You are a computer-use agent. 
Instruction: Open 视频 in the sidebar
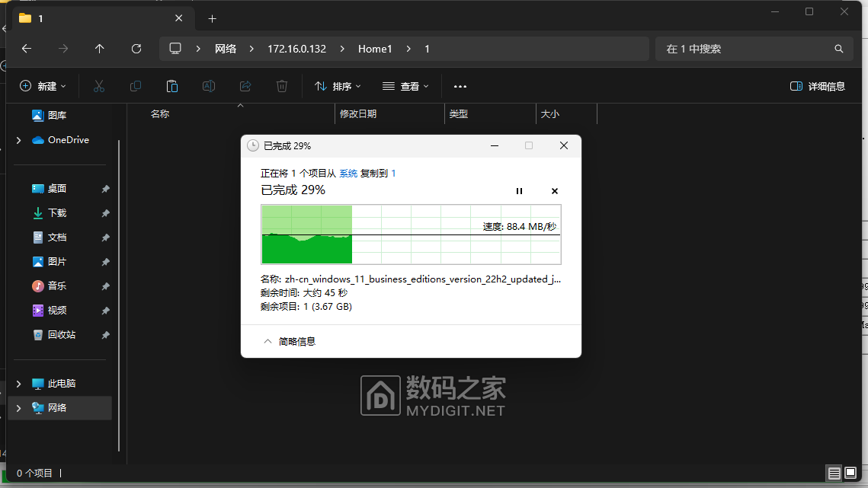pyautogui.click(x=56, y=311)
